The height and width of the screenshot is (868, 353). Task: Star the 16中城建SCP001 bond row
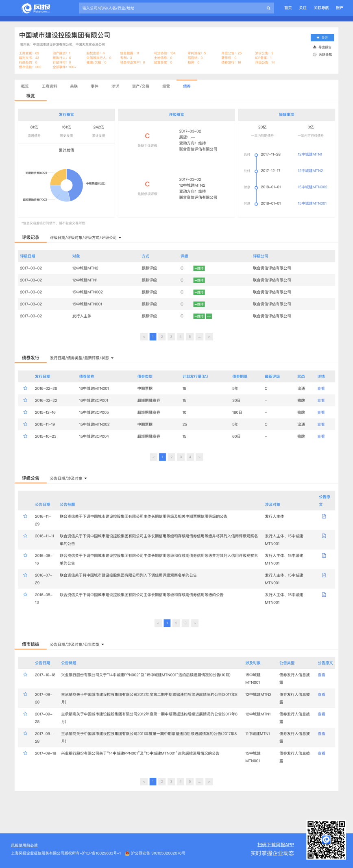[25, 400]
